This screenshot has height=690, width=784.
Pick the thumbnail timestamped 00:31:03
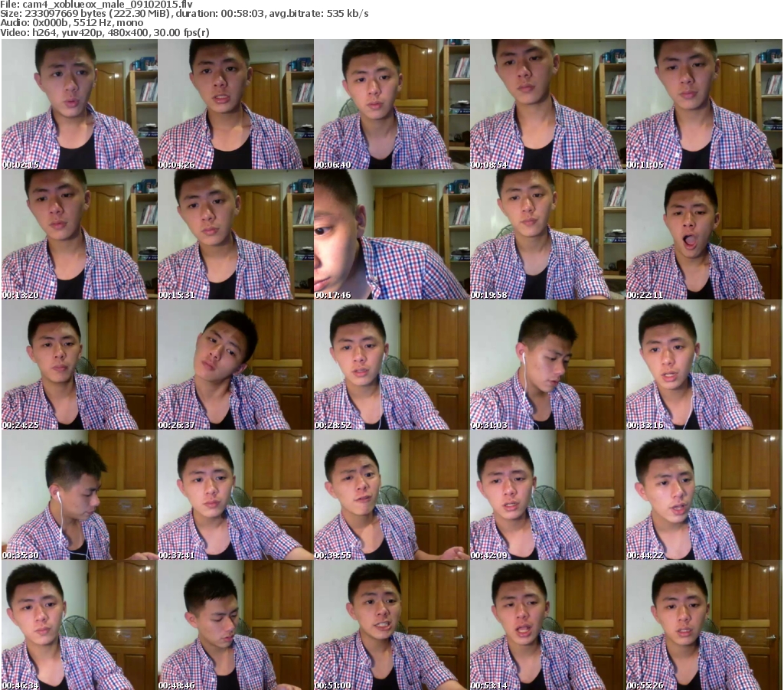[548, 365]
